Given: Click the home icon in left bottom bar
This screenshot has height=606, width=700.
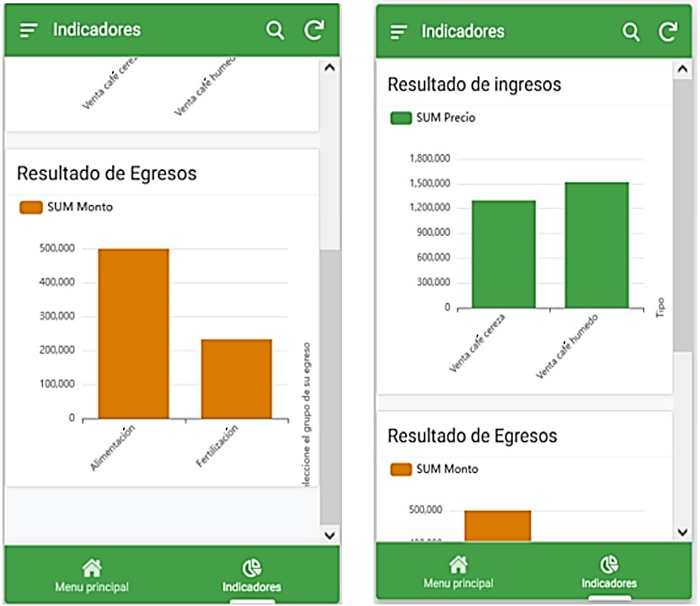Looking at the screenshot, I should pos(91,567).
